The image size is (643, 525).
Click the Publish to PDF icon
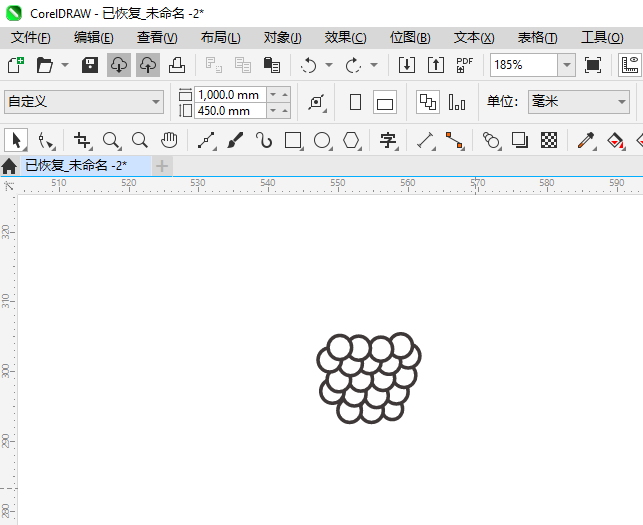tap(464, 65)
